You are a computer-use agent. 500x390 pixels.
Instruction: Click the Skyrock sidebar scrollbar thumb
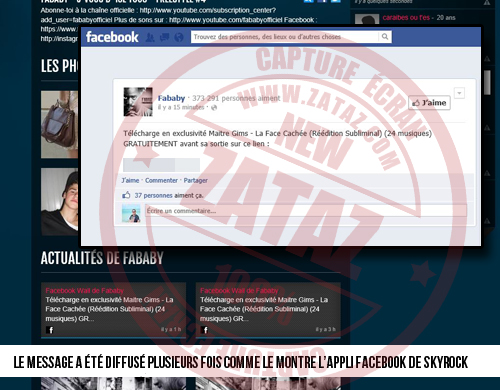[487, 82]
